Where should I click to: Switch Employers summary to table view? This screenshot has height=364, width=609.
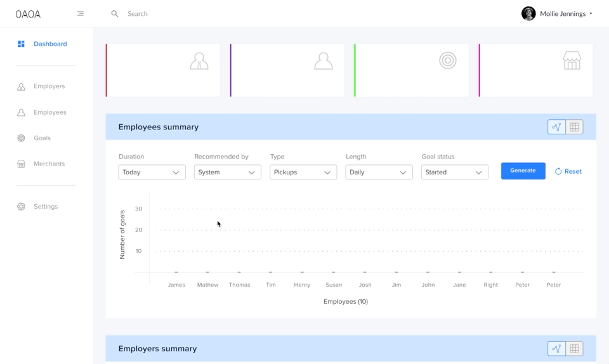click(574, 349)
